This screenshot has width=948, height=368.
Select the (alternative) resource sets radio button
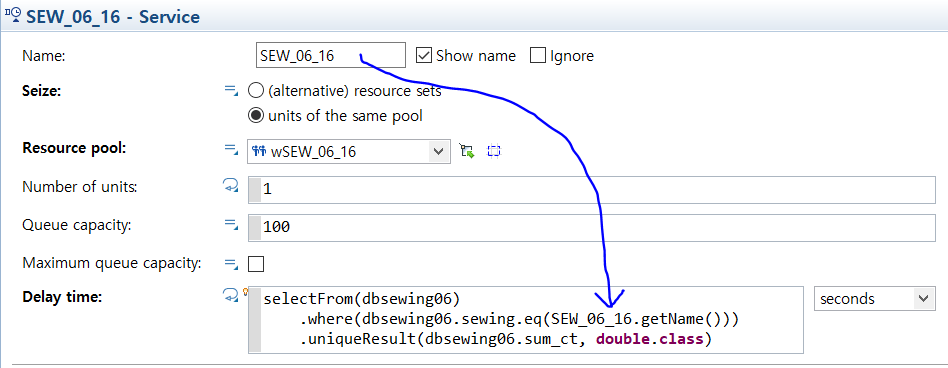pos(256,91)
